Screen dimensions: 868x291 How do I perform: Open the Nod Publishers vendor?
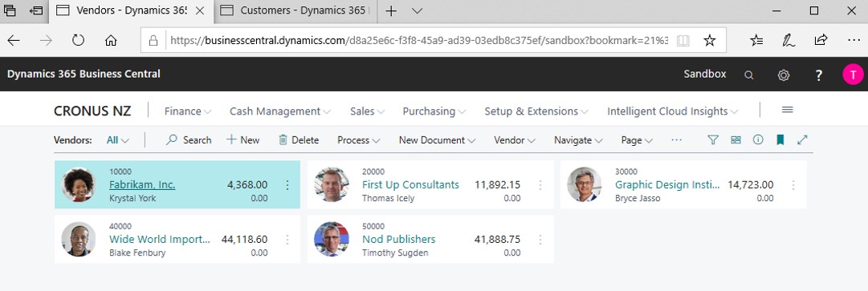click(x=398, y=240)
